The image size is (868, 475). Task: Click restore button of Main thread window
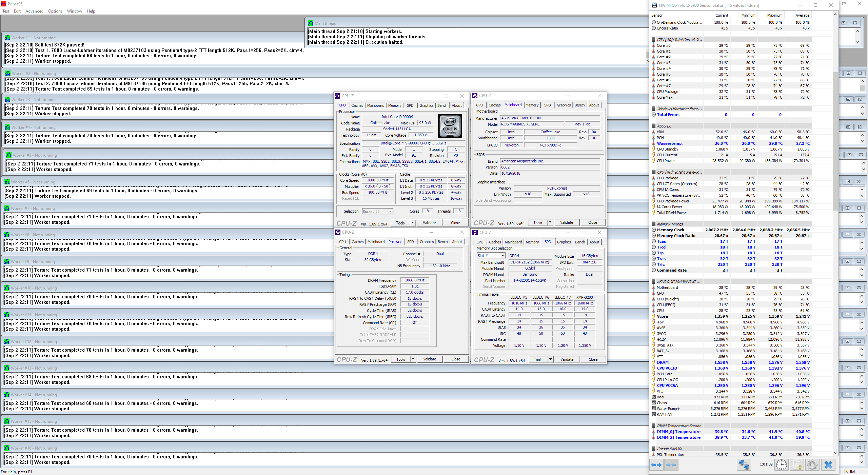point(844,23)
